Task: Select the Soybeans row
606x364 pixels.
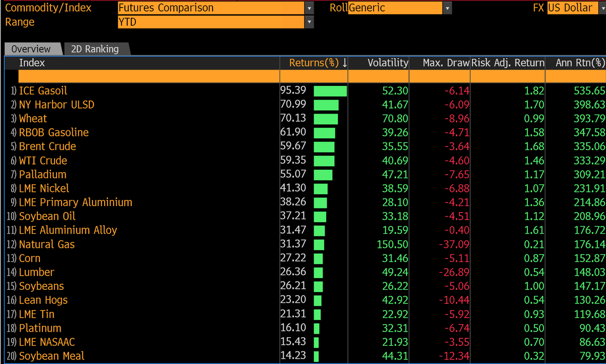Action: pos(305,286)
